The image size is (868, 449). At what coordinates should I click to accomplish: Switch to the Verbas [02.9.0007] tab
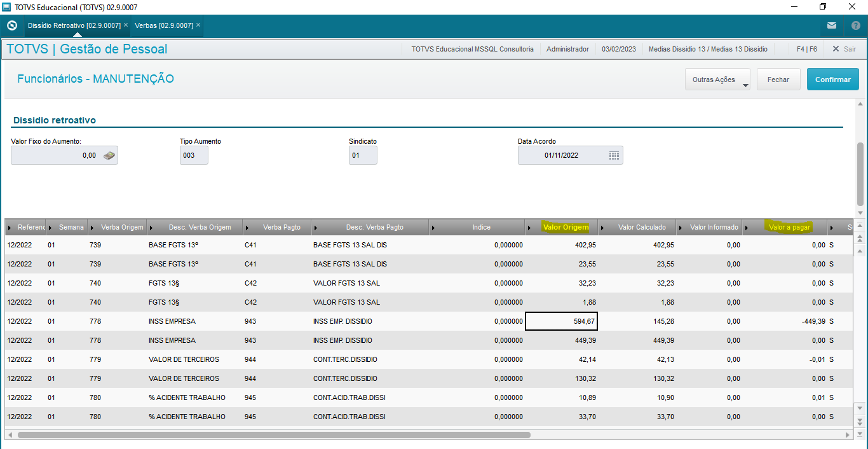[x=164, y=25]
